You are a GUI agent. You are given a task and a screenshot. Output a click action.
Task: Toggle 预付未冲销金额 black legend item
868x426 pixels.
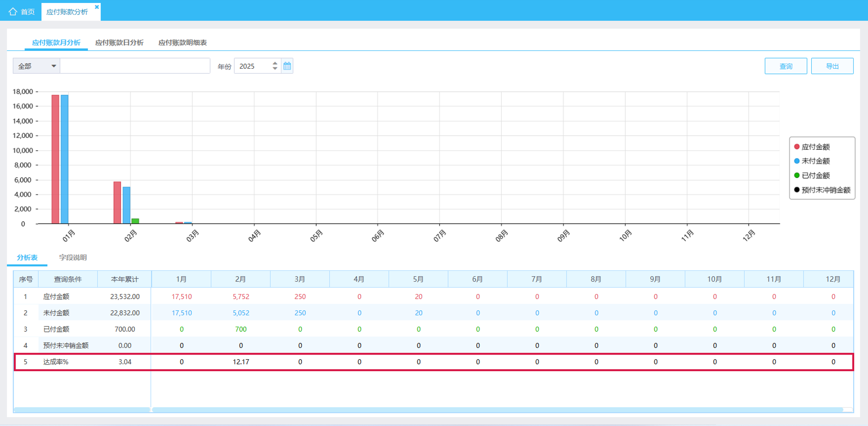pyautogui.click(x=822, y=190)
